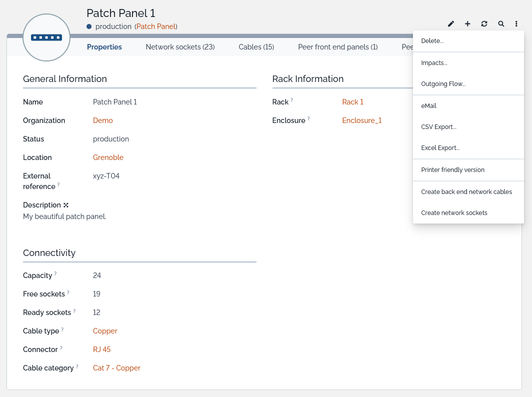532x397 pixels.
Task: Expand the Description field fullscreen icon
Action: (x=65, y=205)
